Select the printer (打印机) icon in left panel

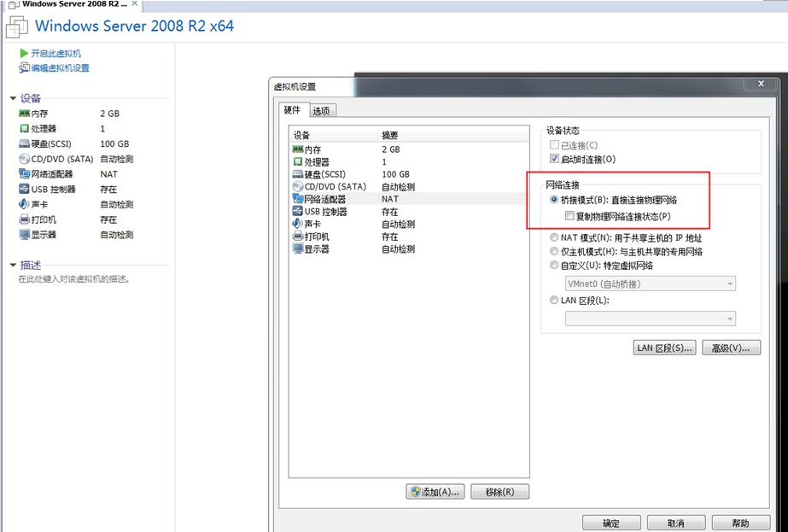[x=24, y=219]
